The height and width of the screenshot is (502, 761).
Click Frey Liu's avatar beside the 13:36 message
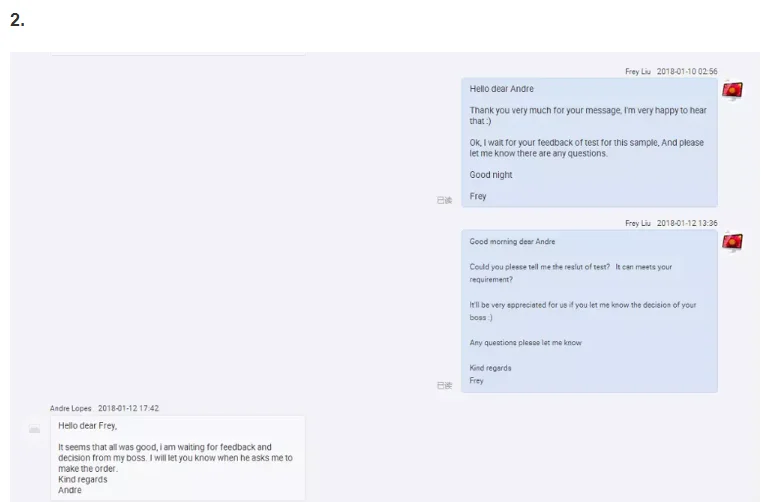click(732, 242)
